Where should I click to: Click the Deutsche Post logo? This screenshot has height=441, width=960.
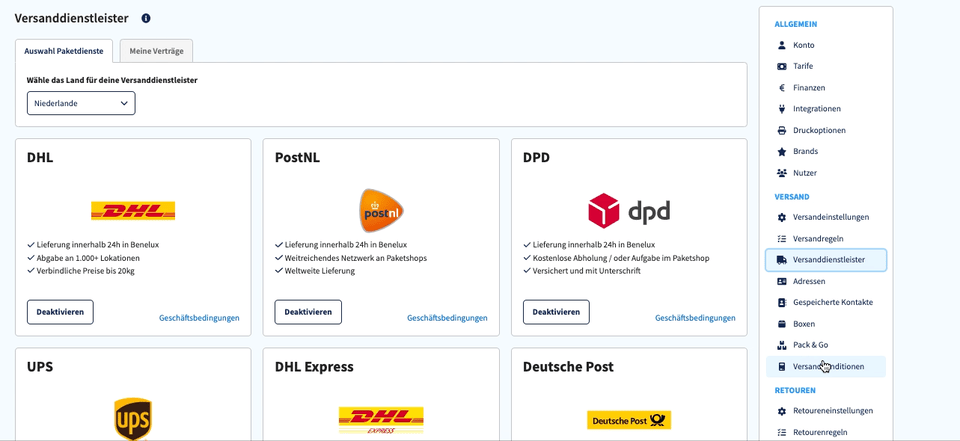[629, 420]
